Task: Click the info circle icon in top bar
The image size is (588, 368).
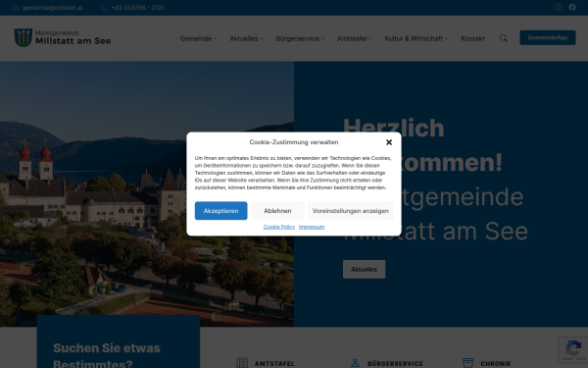Action: click(x=559, y=8)
